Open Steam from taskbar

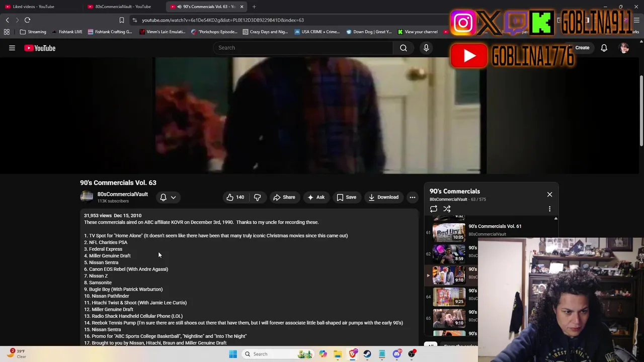coord(367,354)
